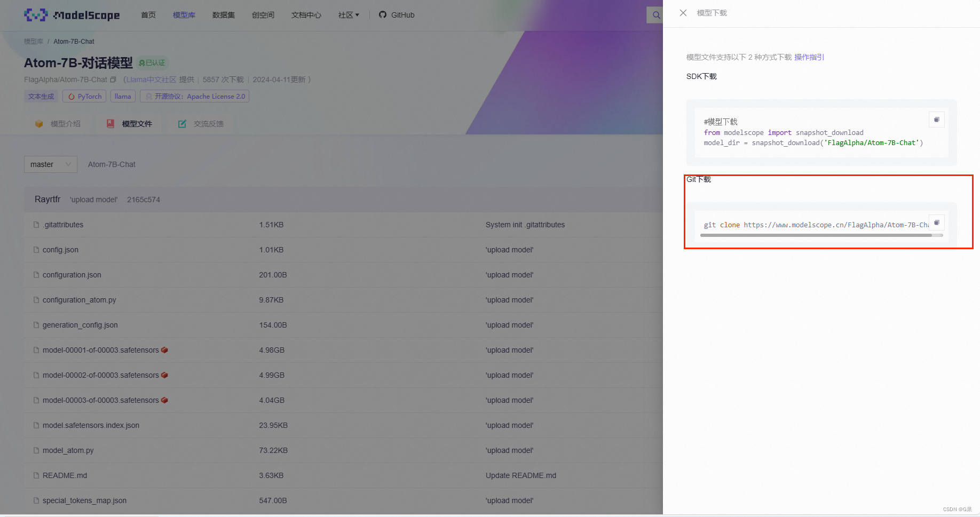Click the git clone command text
The image size is (980, 517).
[816, 225]
